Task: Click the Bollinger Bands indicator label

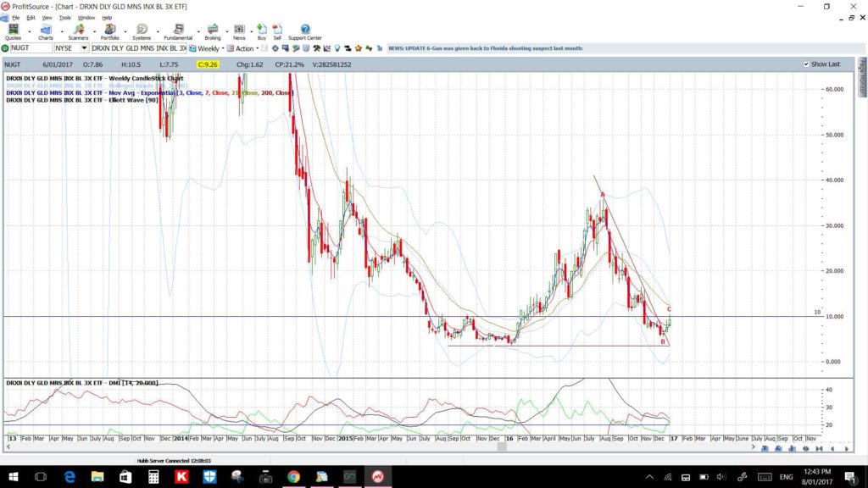Action: pos(97,86)
